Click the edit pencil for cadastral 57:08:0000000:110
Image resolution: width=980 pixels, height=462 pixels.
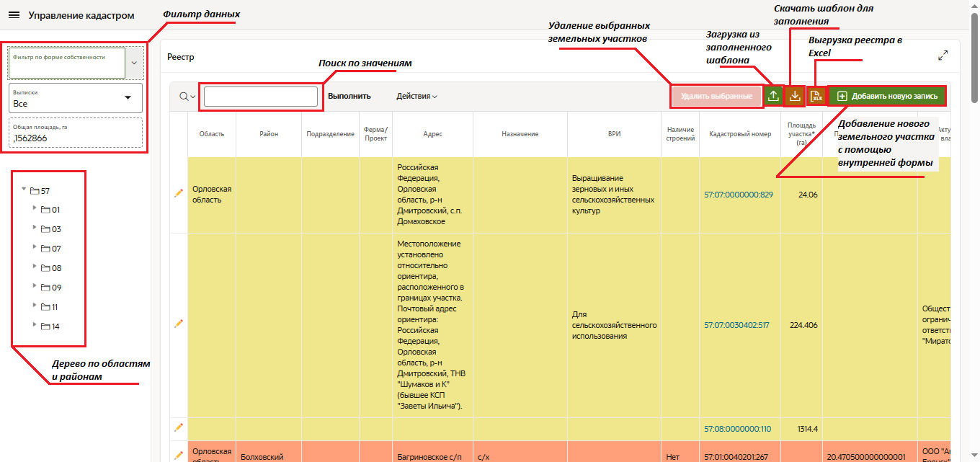(179, 427)
